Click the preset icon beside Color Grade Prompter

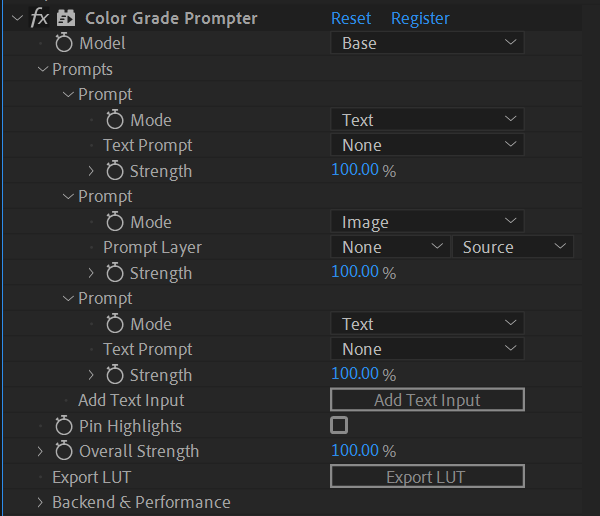68,18
